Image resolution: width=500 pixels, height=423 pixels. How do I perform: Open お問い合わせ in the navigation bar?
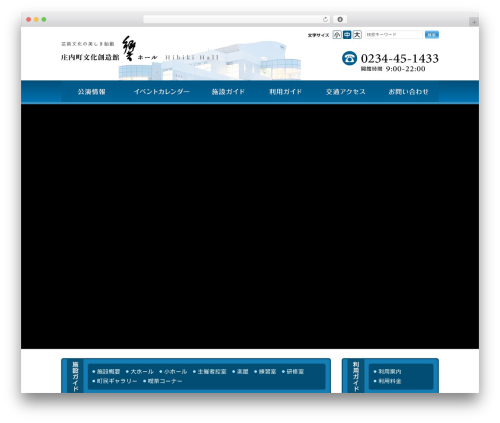(x=408, y=92)
